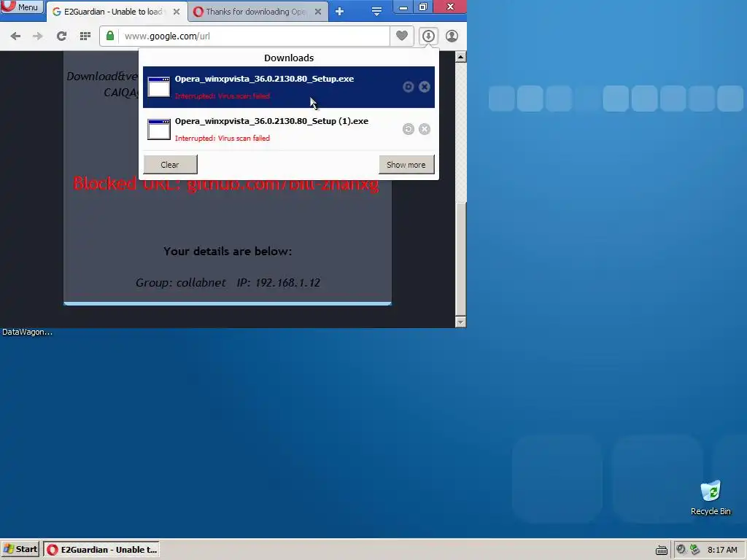The image size is (747, 560).
Task: Click the green padlock security icon
Action: click(x=110, y=36)
